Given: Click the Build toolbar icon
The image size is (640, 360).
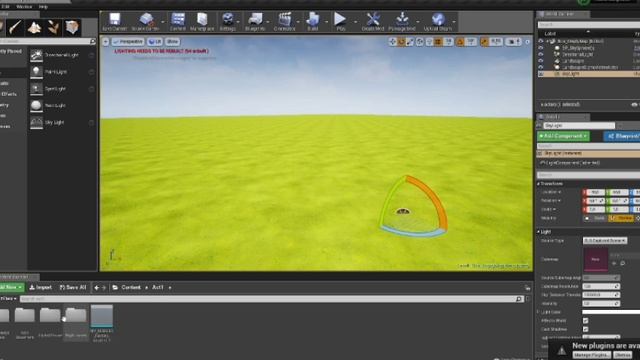Looking at the screenshot, I should pyautogui.click(x=313, y=22).
